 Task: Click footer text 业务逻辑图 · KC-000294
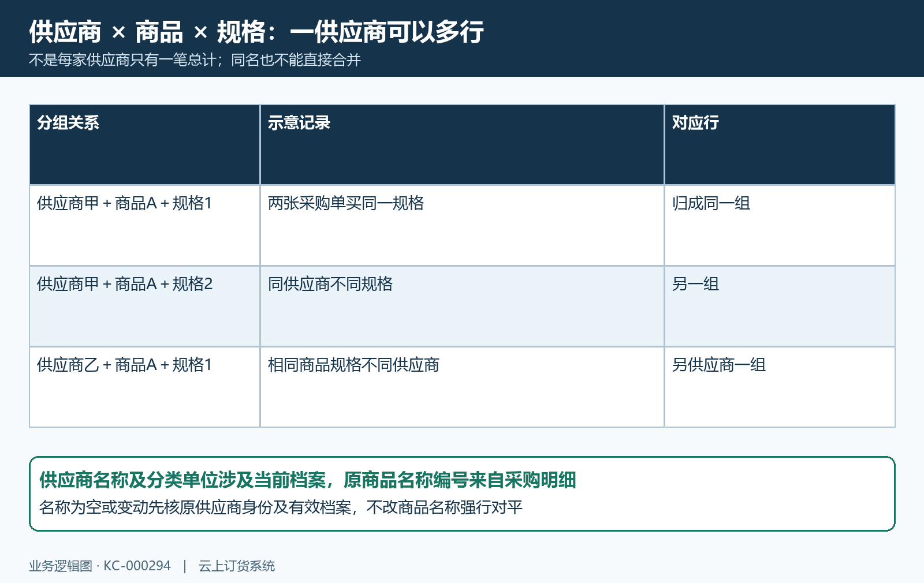(100, 566)
